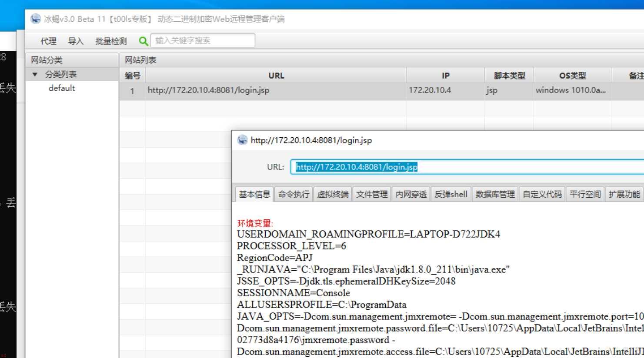Image resolution: width=644 pixels, height=358 pixels.
Task: Switch to the 命令执行 tab
Action: 294,194
